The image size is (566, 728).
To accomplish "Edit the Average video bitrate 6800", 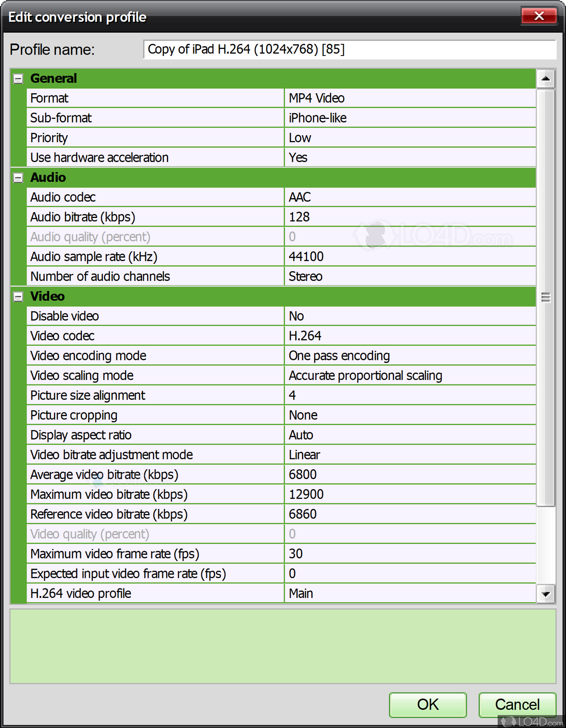I will click(410, 474).
